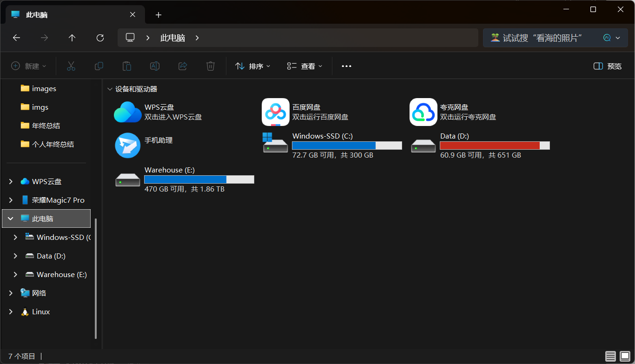Open the 个人年终总结 folder in sidebar
The width and height of the screenshot is (635, 364).
point(46,144)
